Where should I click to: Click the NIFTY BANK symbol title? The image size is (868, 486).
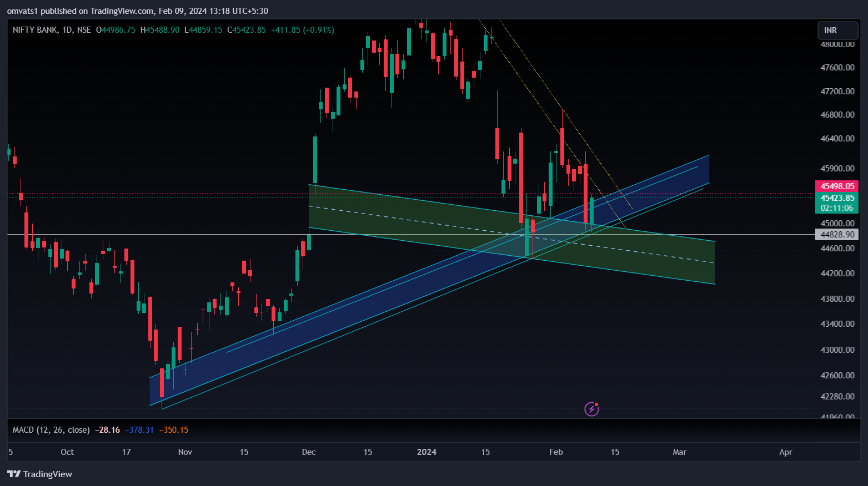pyautogui.click(x=35, y=30)
